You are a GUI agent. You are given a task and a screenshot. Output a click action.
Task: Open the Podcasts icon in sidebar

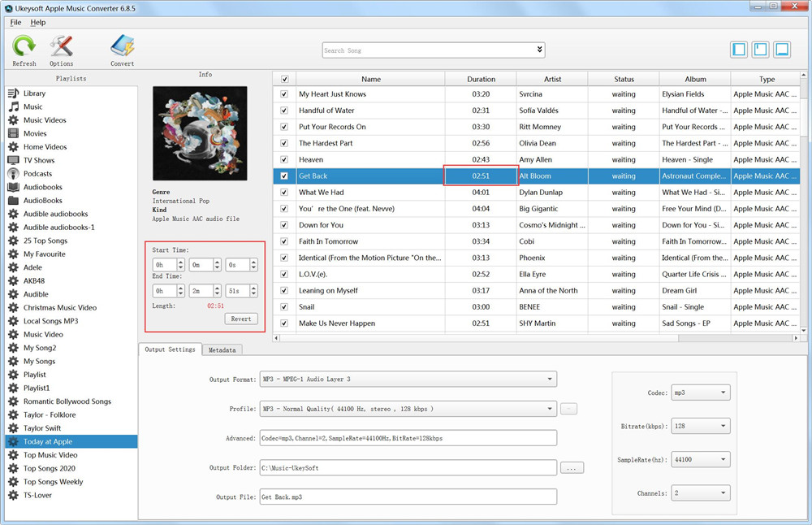[14, 174]
